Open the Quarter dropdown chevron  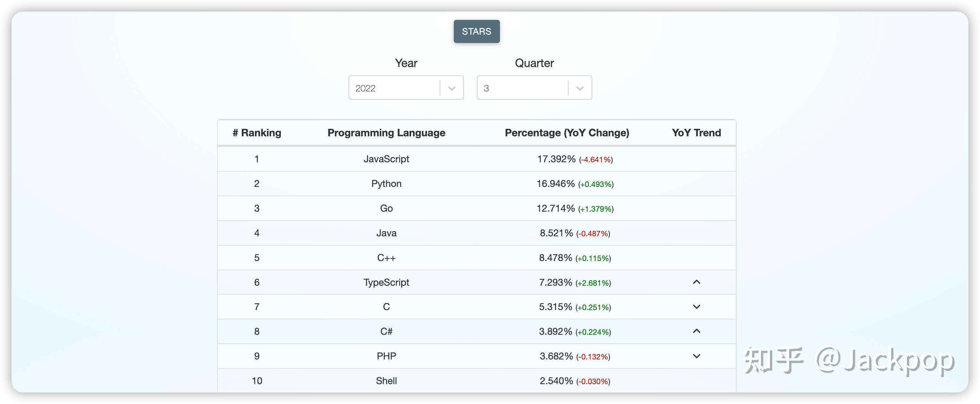coord(579,88)
